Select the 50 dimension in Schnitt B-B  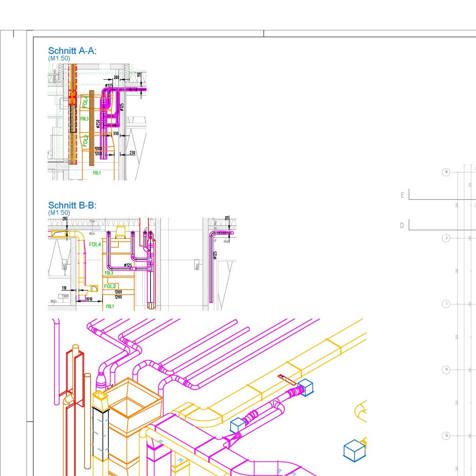point(64,218)
